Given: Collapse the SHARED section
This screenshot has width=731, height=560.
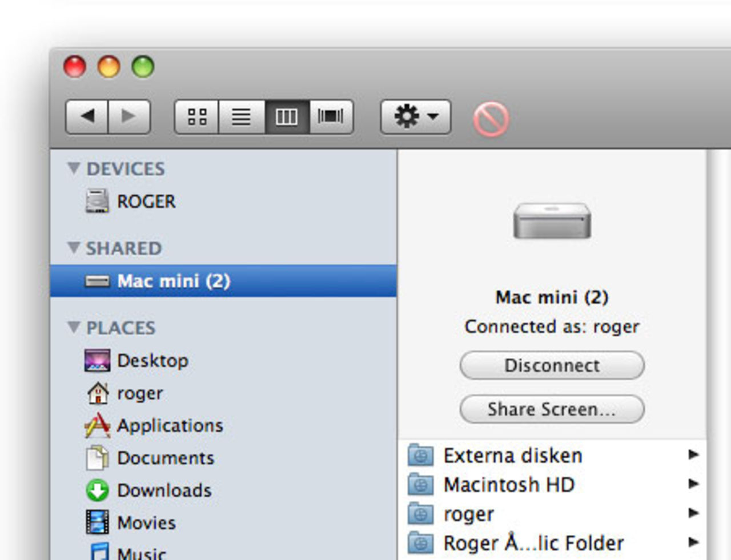Looking at the screenshot, I should point(74,248).
